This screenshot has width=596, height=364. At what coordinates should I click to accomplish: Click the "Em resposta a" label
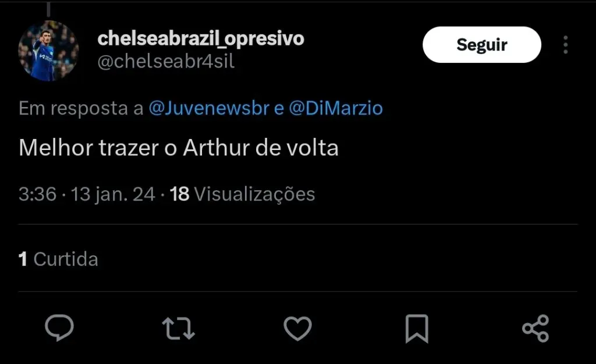click(81, 108)
